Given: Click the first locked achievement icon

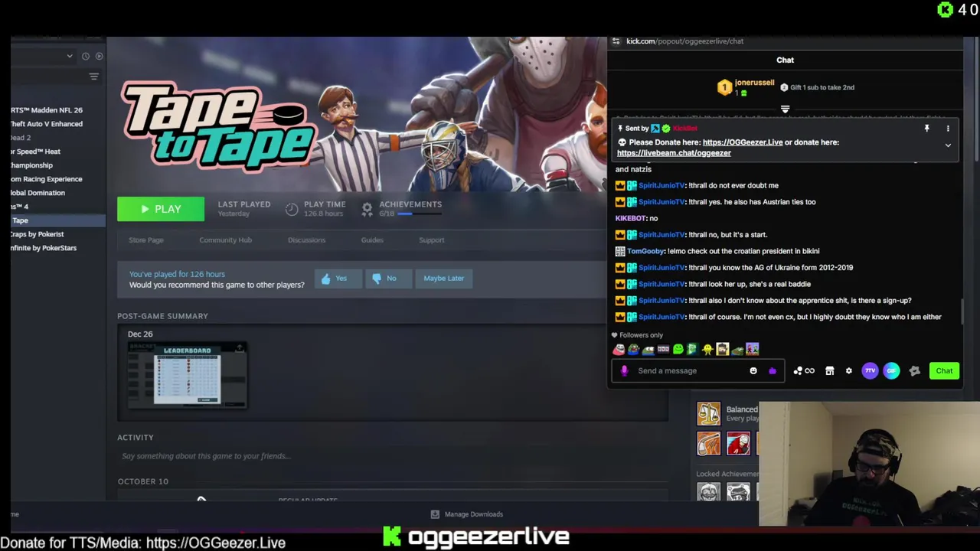Looking at the screenshot, I should (709, 492).
